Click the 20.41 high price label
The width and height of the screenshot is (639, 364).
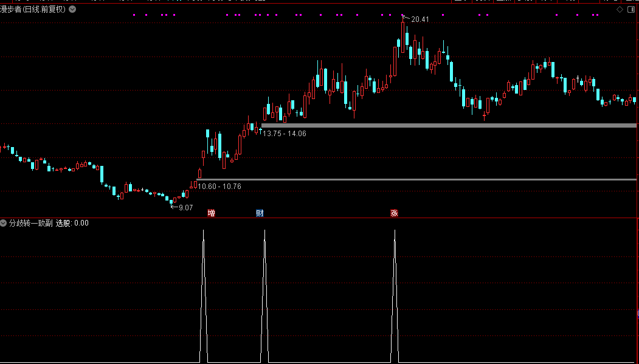click(x=420, y=19)
